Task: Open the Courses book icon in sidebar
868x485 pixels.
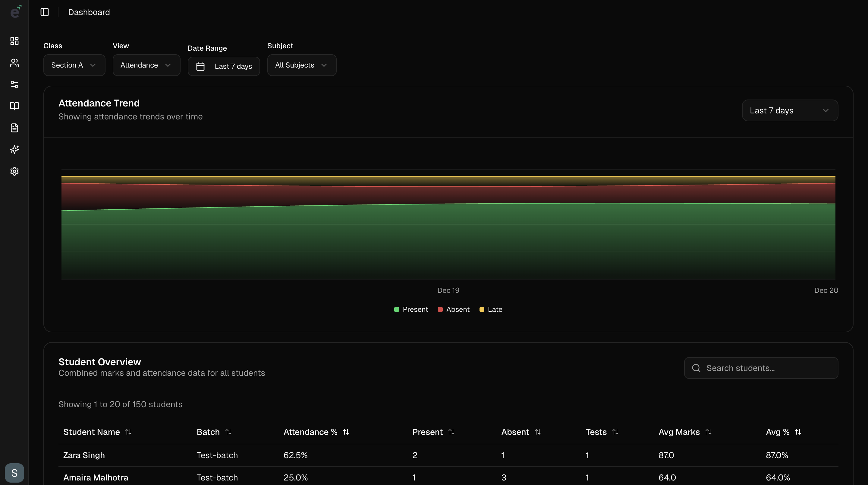Action: pyautogui.click(x=14, y=106)
